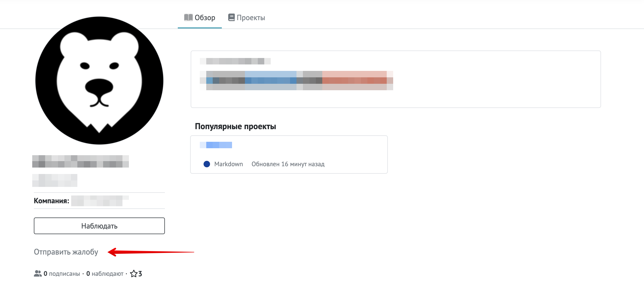Open the Обзор tab

pos(200,18)
